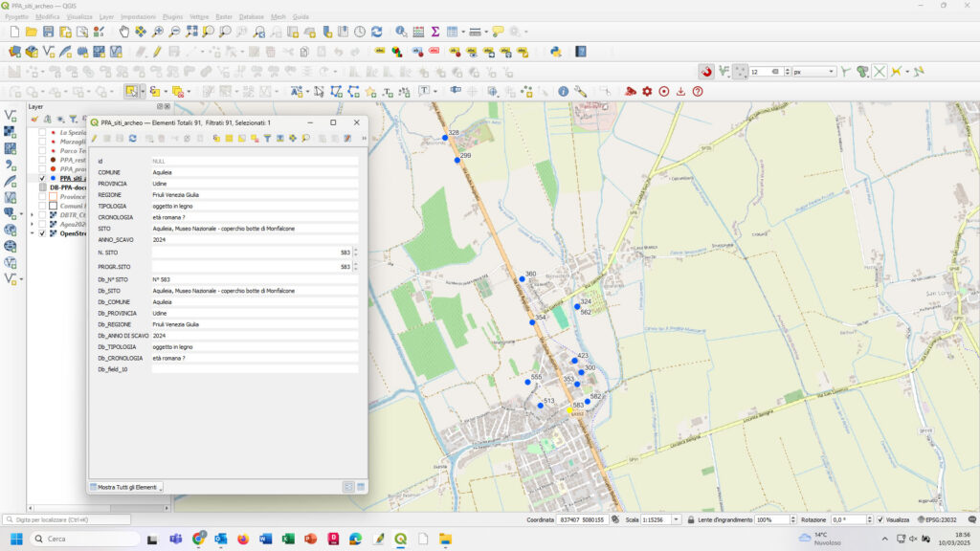Click the COMUNE field containing Aquileia
Viewport: 980px width, 551px height.
[x=254, y=172]
